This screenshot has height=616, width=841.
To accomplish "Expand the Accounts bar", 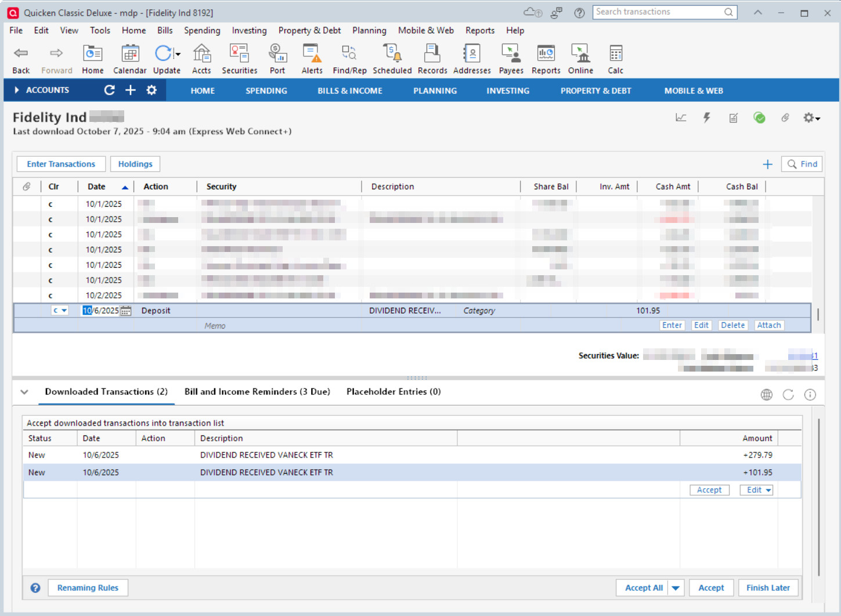I will pos(17,90).
